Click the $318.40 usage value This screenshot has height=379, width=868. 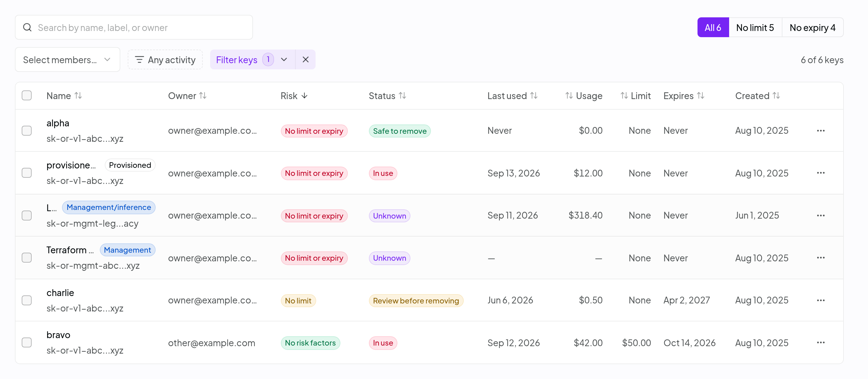(585, 216)
